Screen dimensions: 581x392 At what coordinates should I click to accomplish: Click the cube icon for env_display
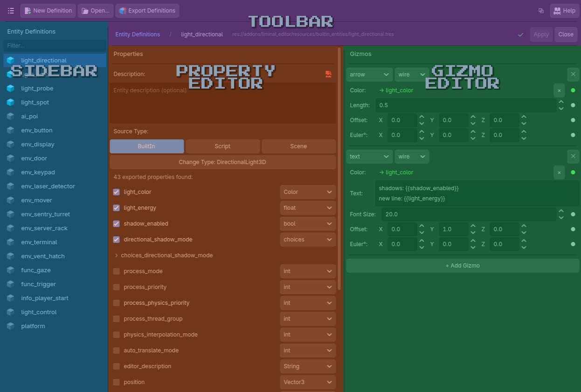(x=10, y=144)
